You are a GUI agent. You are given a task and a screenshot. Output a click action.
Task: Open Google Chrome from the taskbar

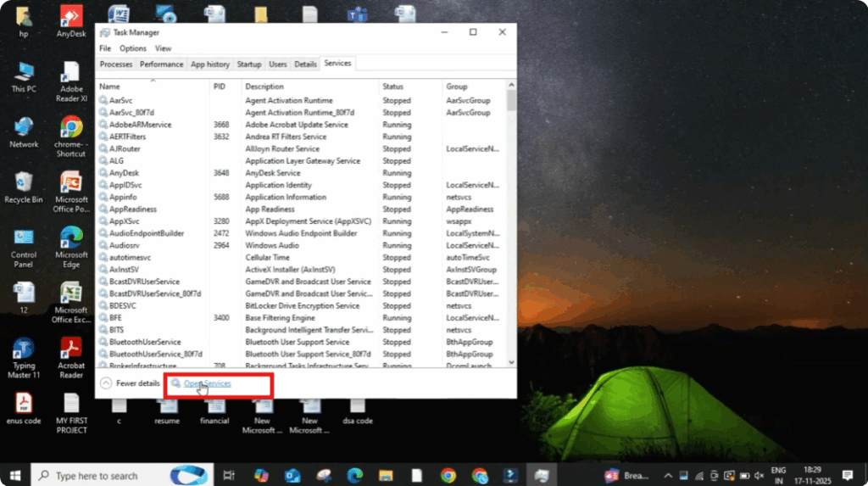[448, 475]
